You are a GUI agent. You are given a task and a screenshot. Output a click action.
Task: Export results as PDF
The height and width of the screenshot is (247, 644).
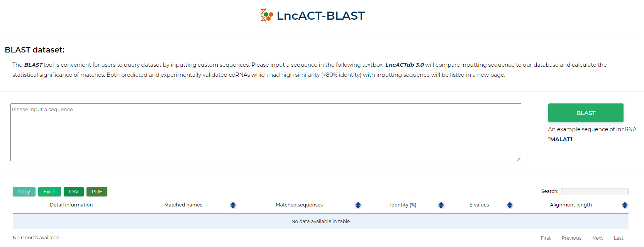pos(97,192)
